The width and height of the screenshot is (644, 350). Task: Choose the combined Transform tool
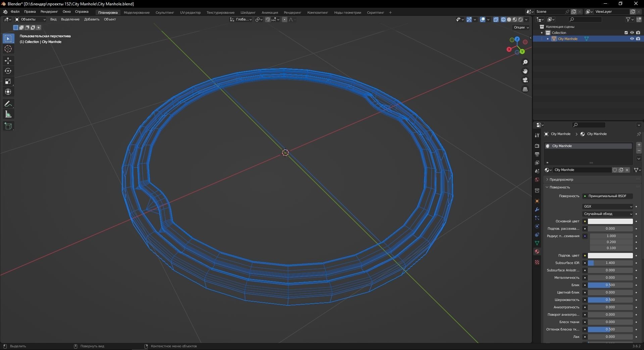pos(8,92)
